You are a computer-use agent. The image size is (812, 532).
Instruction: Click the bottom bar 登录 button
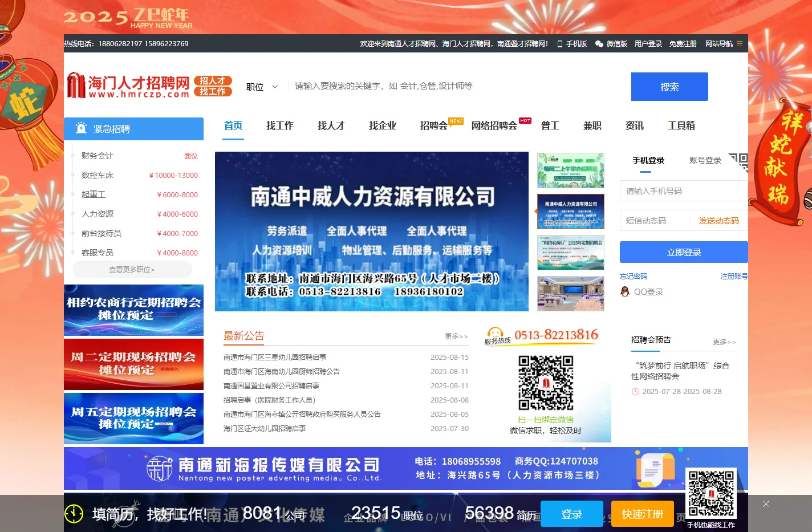571,514
